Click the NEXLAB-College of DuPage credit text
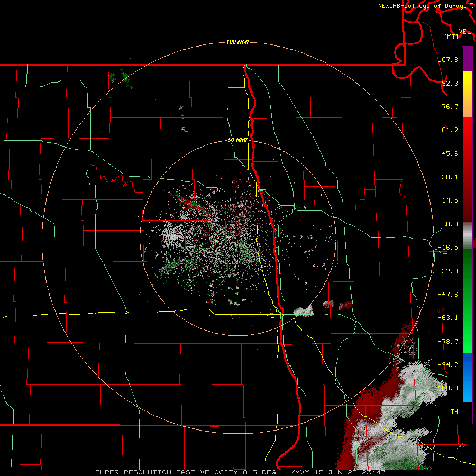 coord(423,6)
